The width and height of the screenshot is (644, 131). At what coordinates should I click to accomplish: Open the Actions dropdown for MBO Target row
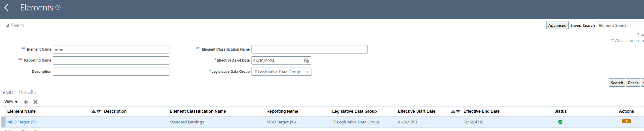click(x=626, y=121)
